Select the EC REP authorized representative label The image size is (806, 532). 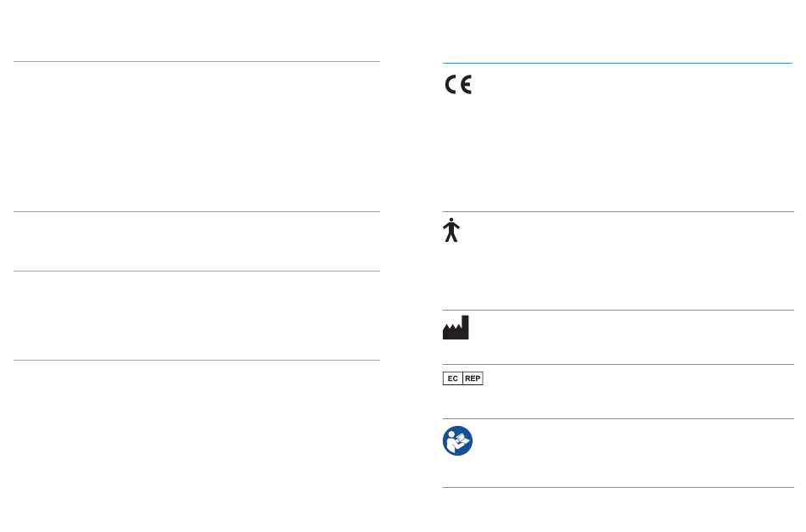pyautogui.click(x=462, y=378)
